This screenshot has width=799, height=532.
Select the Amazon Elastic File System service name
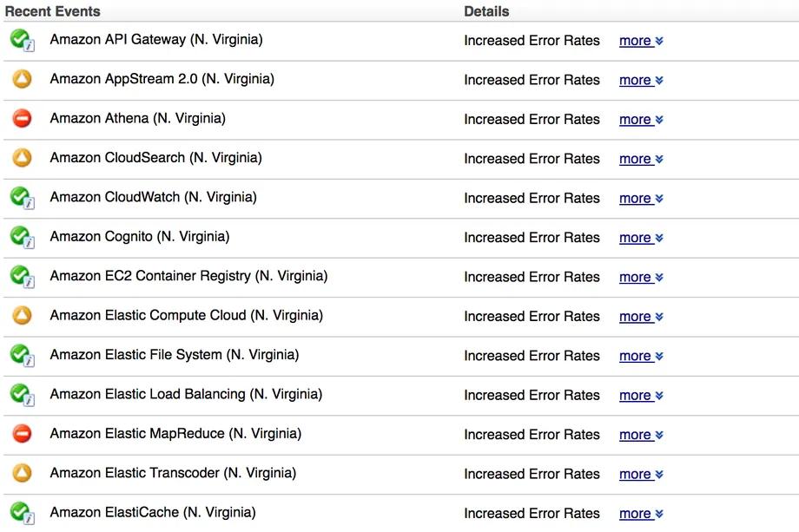click(175, 355)
